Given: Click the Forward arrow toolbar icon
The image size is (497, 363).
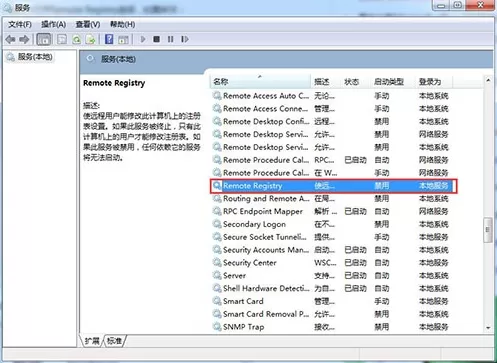Looking at the screenshot, I should [24, 39].
